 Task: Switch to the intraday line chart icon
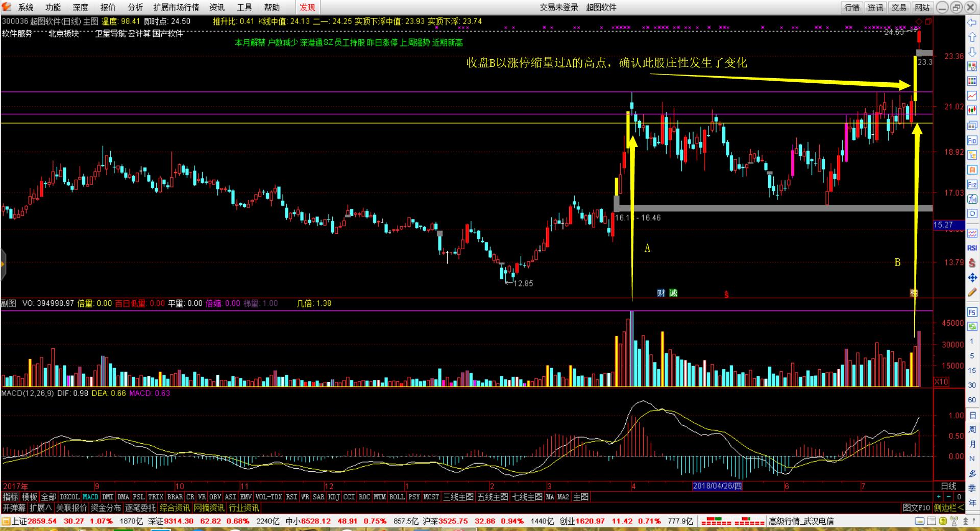[x=972, y=96]
